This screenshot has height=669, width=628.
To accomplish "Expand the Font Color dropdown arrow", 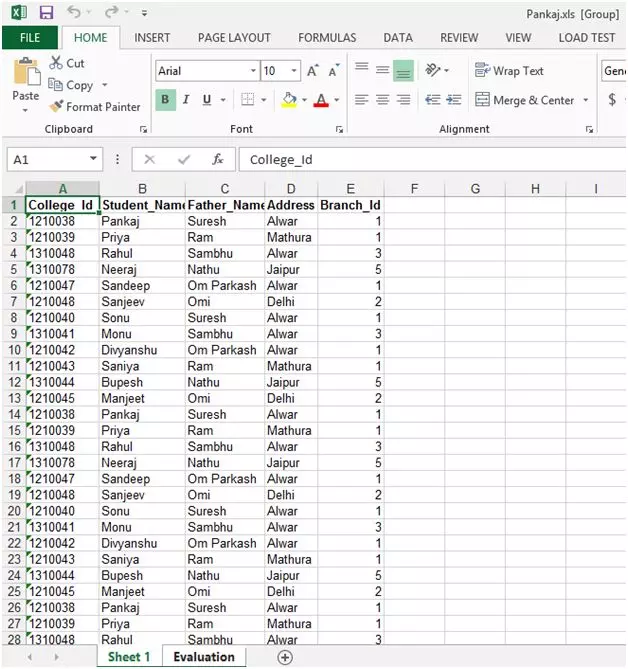I will coord(337,100).
